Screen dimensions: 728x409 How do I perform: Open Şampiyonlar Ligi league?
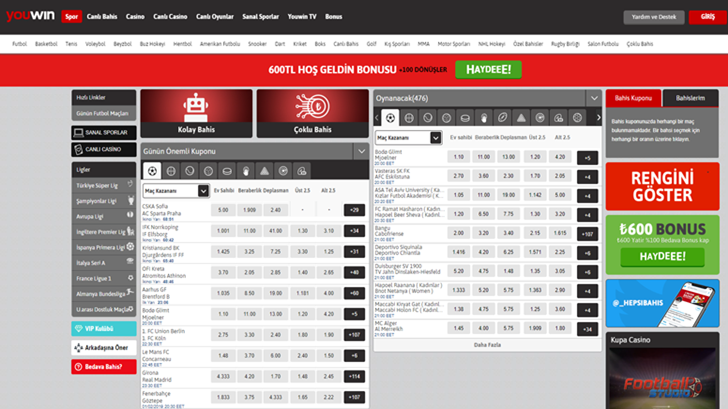[104, 201]
